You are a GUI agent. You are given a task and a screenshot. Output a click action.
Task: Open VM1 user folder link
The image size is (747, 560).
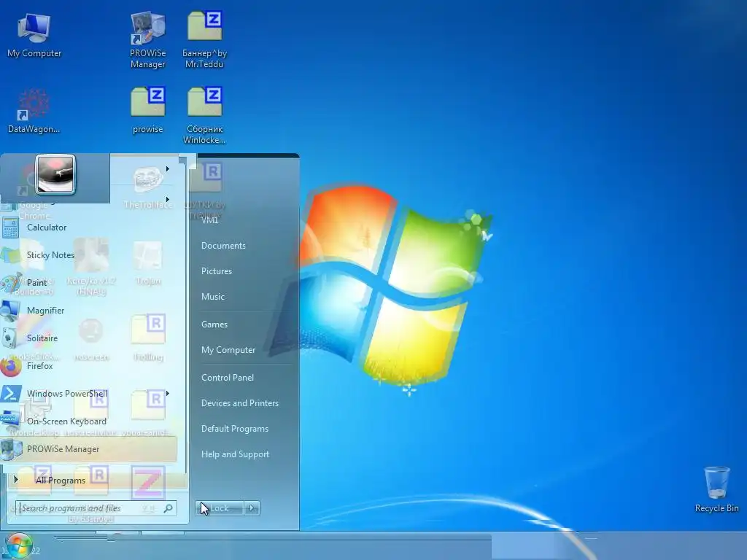209,220
